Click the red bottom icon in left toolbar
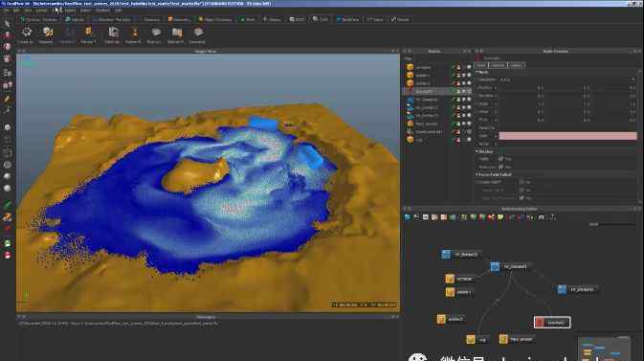Viewport: 644px width, 361px height. tap(8, 256)
